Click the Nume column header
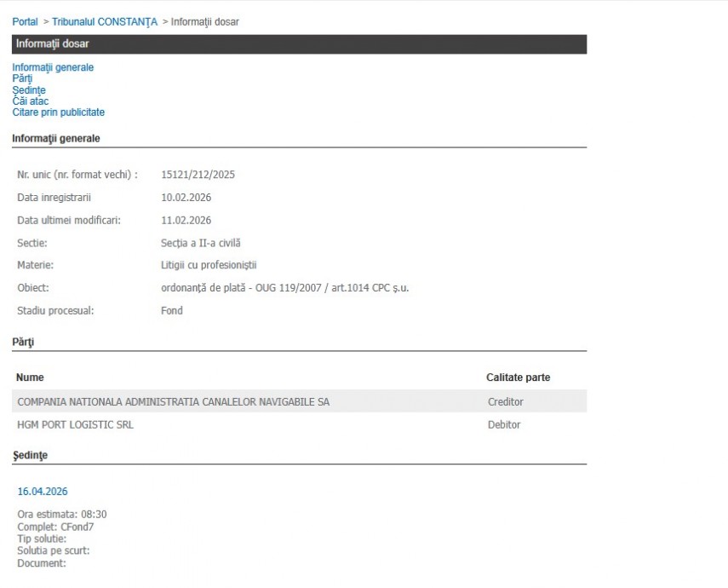728x588 pixels. [x=30, y=377]
